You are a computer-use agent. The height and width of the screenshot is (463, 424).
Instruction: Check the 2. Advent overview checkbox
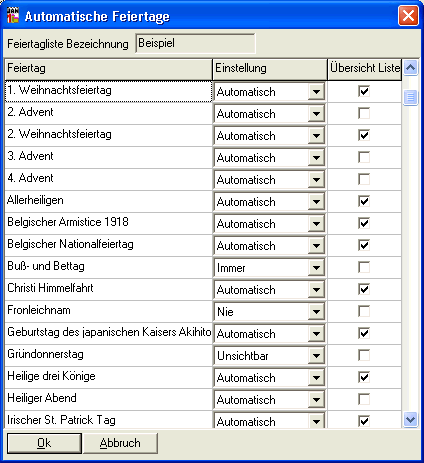click(364, 113)
